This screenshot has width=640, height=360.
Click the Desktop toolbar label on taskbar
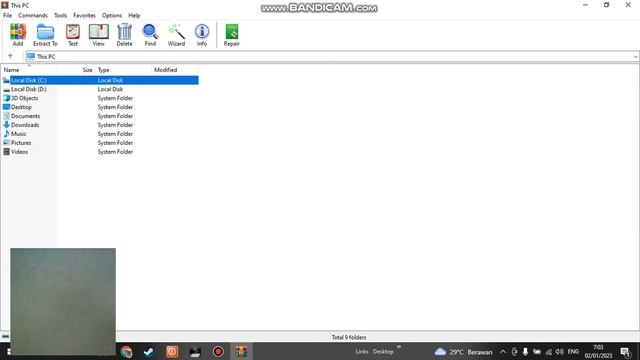point(383,351)
